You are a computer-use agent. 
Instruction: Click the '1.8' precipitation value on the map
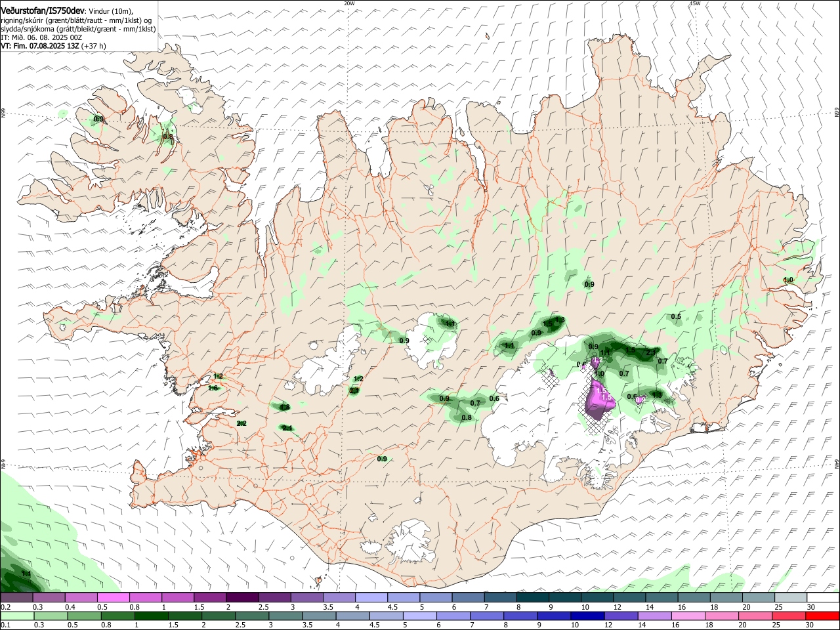(285, 408)
